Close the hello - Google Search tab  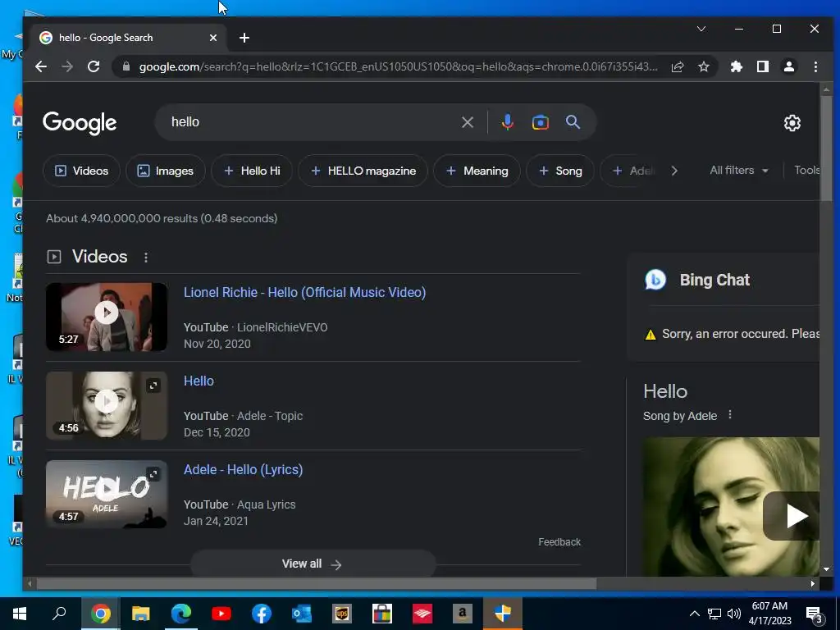(x=213, y=38)
